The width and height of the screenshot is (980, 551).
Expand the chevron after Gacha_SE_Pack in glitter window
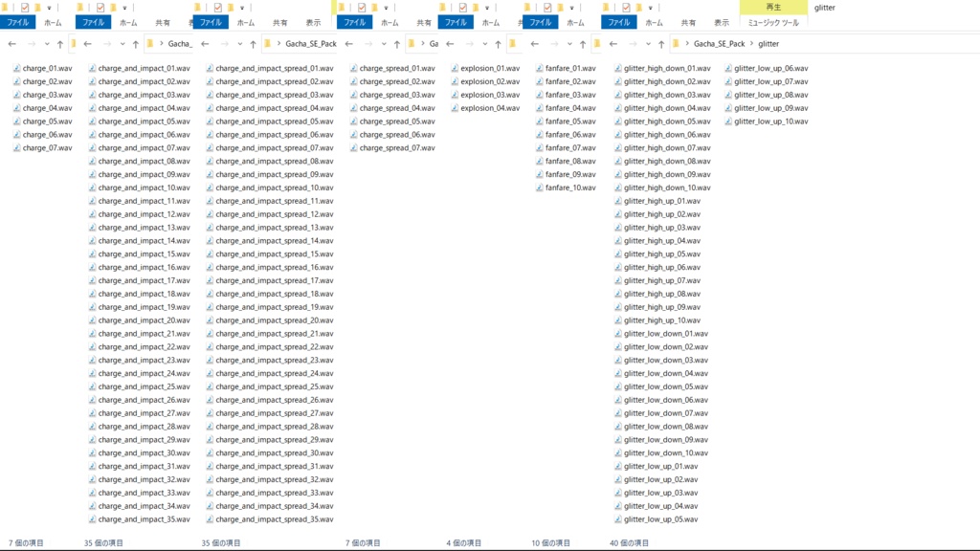click(x=751, y=44)
